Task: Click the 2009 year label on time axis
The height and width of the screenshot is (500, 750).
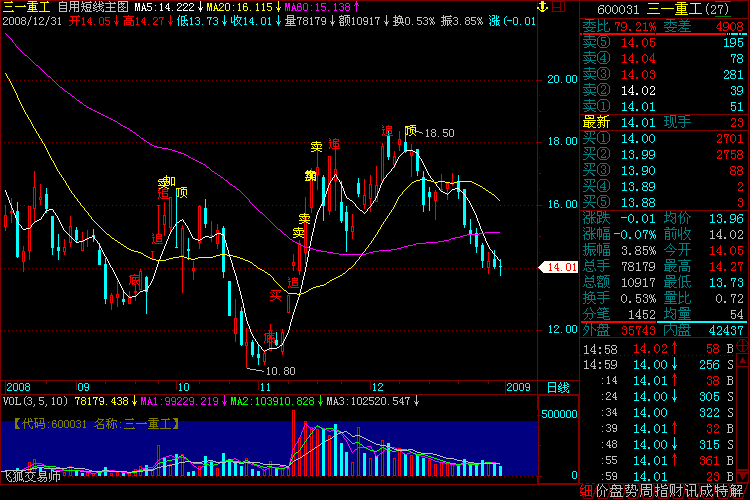Action: (518, 387)
